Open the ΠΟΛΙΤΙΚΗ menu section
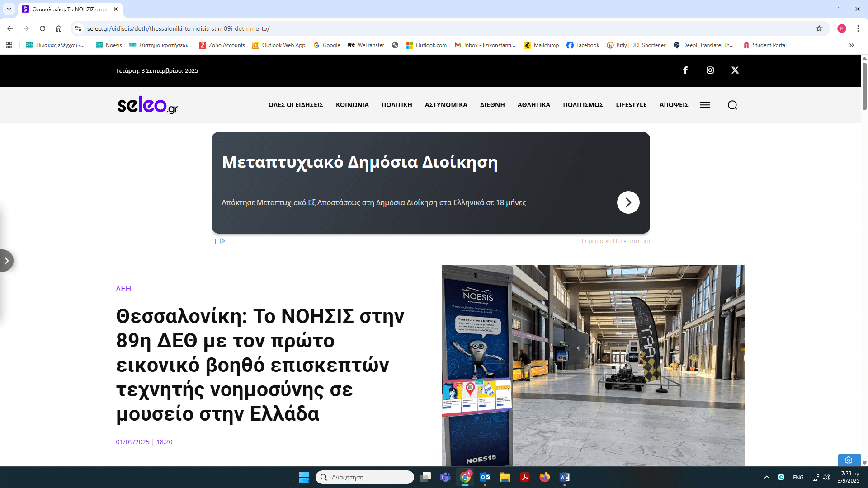This screenshot has height=488, width=868. point(396,105)
